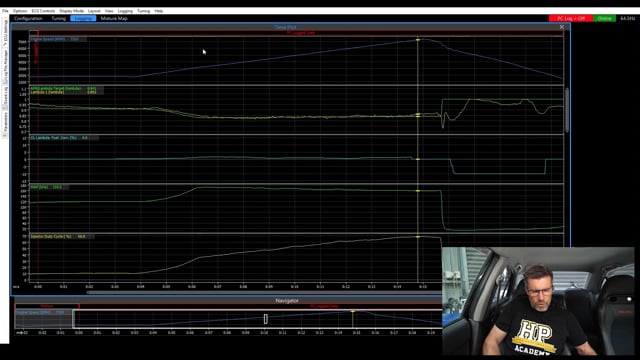This screenshot has width=640, height=360.
Task: Click the CL Lambda Fuel Trim label
Action: coord(53,138)
